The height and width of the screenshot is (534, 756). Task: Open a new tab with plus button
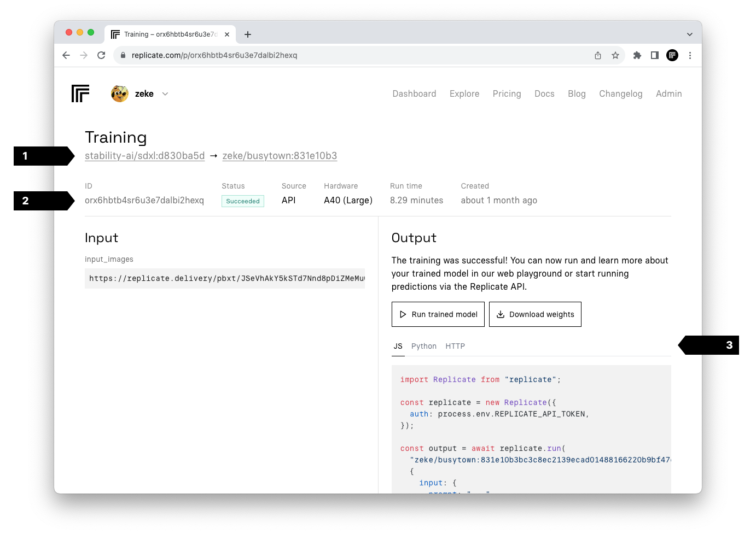tap(248, 34)
